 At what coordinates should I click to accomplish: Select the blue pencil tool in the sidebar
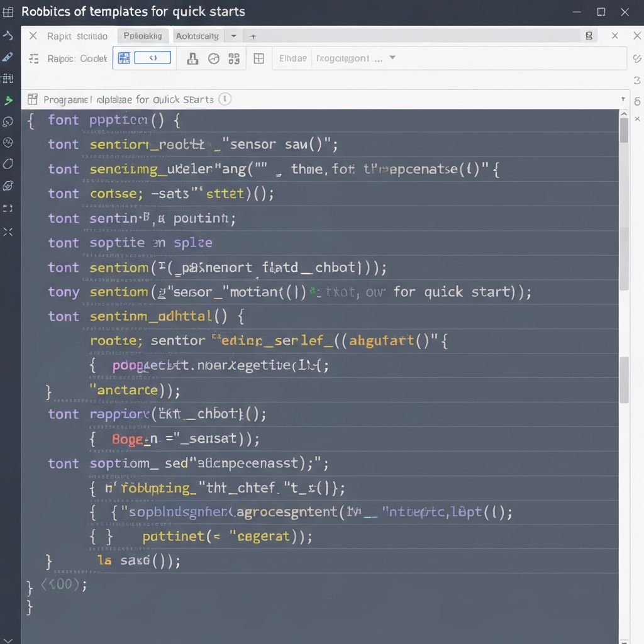pyautogui.click(x=8, y=57)
